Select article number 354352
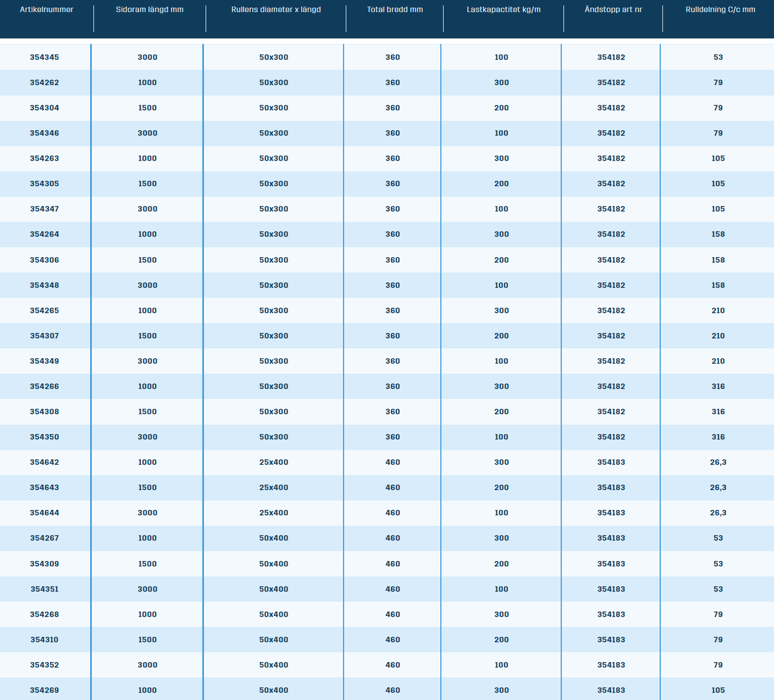This screenshot has width=774, height=700. tap(45, 665)
